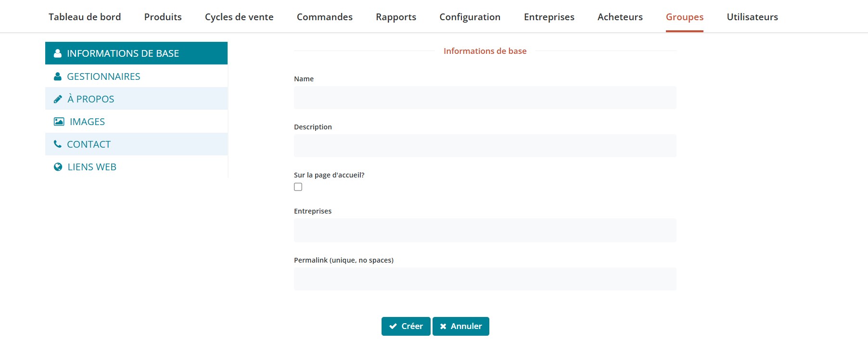This screenshot has width=868, height=354.
Task: Cancel with the Annuler button
Action: [460, 326]
